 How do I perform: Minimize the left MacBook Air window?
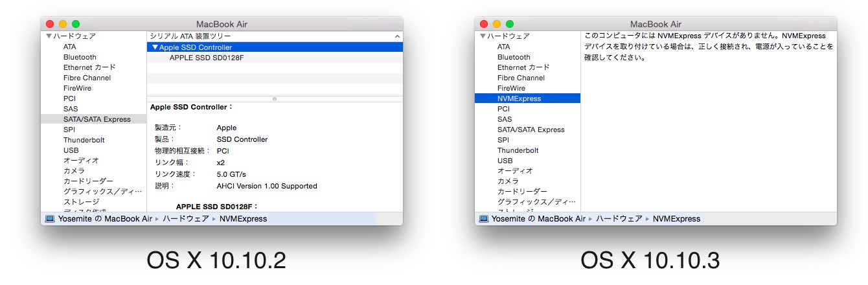pyautogui.click(x=63, y=24)
